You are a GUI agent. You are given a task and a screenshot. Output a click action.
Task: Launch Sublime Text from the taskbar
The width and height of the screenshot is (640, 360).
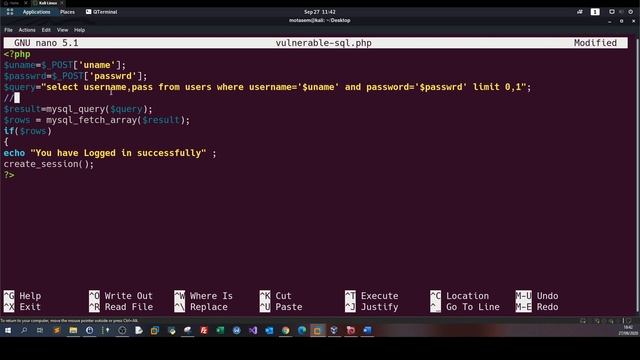(x=56, y=331)
